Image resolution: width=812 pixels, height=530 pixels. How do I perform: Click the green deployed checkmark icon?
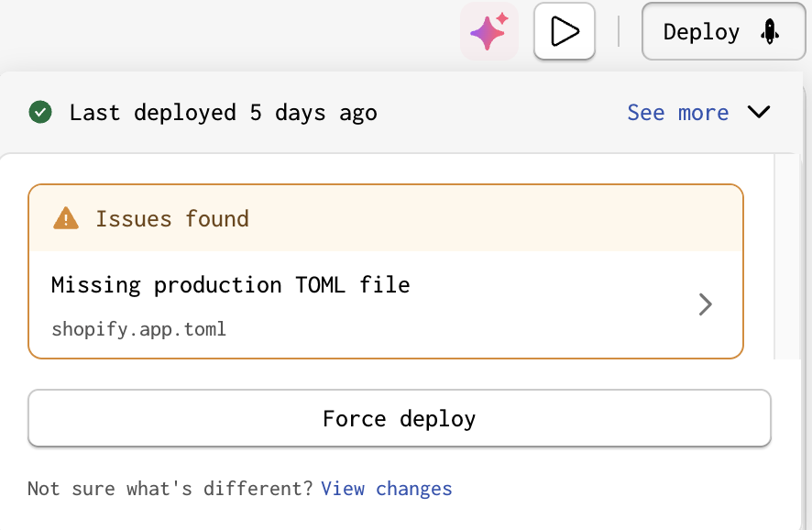(39, 113)
